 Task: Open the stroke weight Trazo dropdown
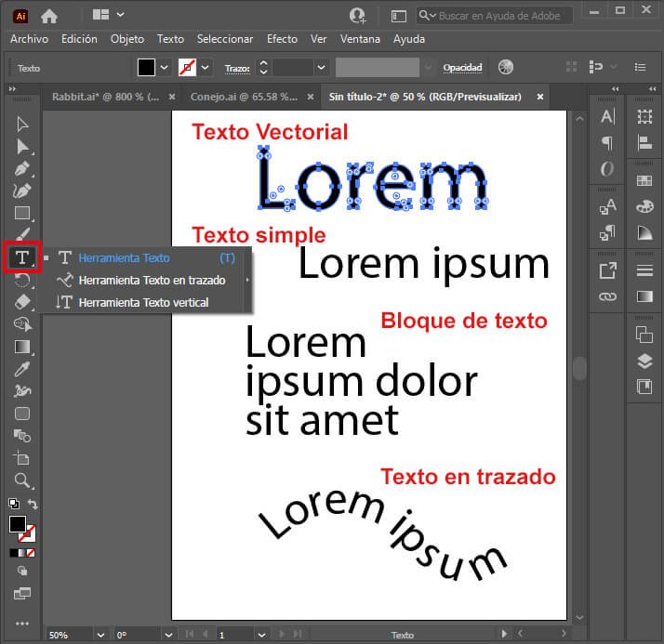tap(321, 67)
